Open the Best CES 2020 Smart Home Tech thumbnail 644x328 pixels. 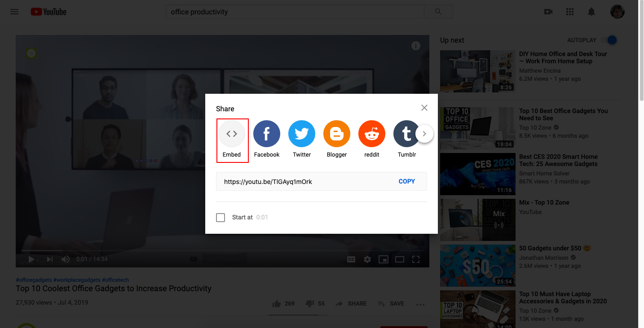[478, 174]
